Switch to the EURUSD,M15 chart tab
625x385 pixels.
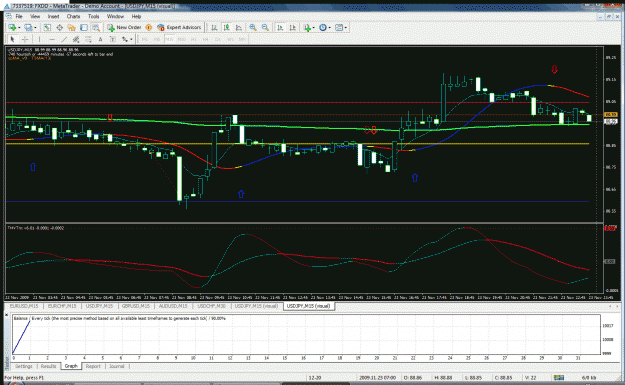pos(24,306)
